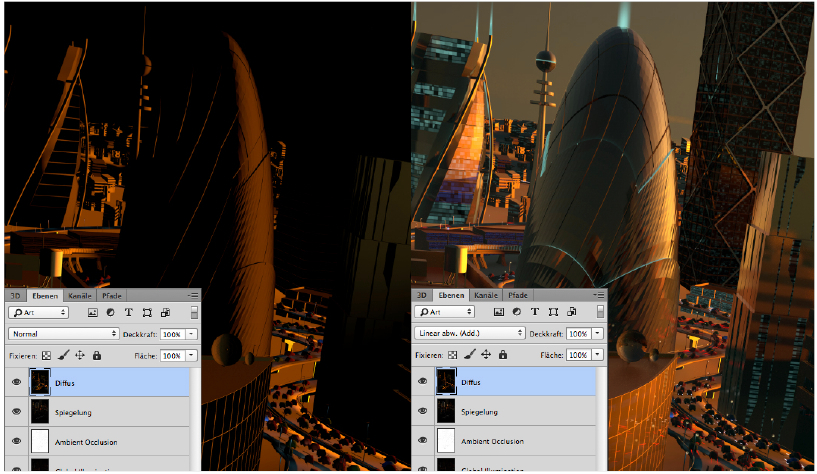Open Linear abw. (Add.) blend mode dropdown
This screenshot has height=474, width=817.
pos(469,333)
